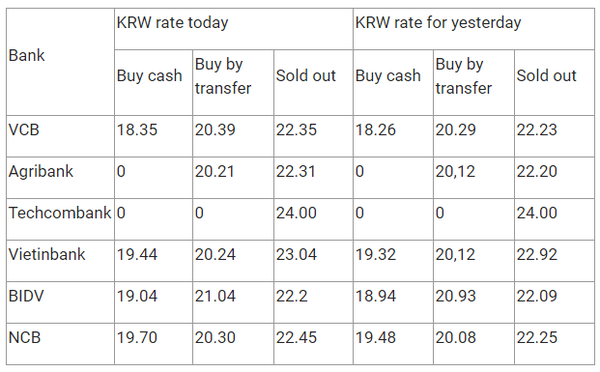Click Vietinbank today's sold out value 23.04
600x372 pixels.
(297, 255)
